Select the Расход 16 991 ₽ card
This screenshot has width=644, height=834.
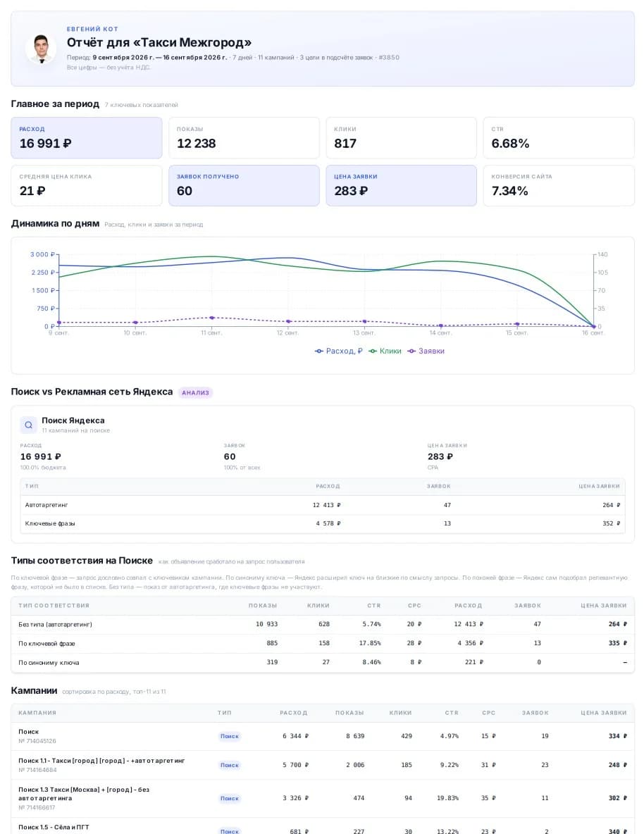click(x=86, y=138)
